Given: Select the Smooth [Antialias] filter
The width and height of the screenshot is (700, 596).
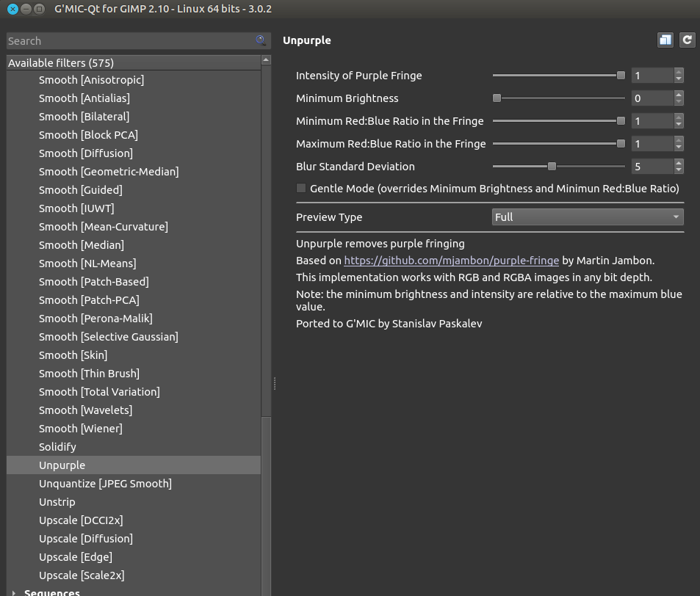Looking at the screenshot, I should tap(134, 98).
